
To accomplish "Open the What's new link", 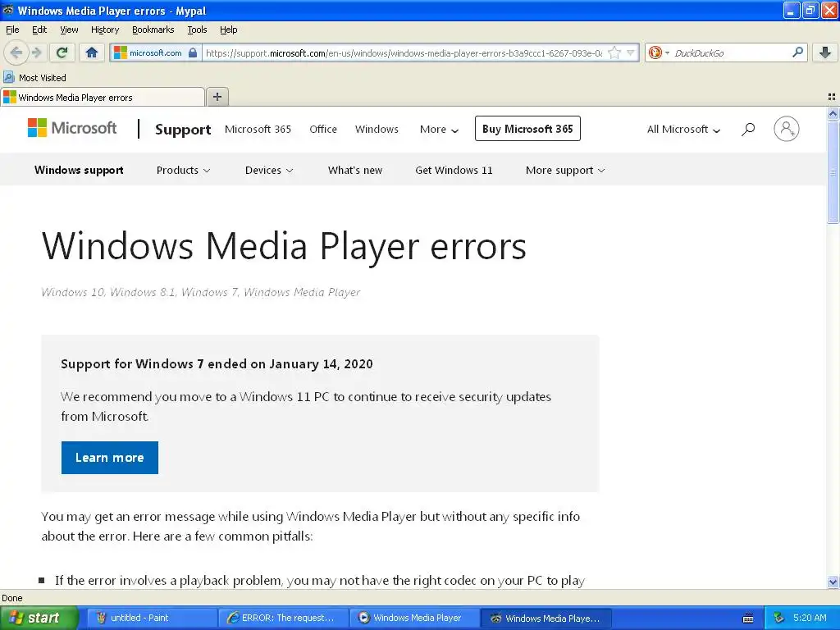I will 355,170.
